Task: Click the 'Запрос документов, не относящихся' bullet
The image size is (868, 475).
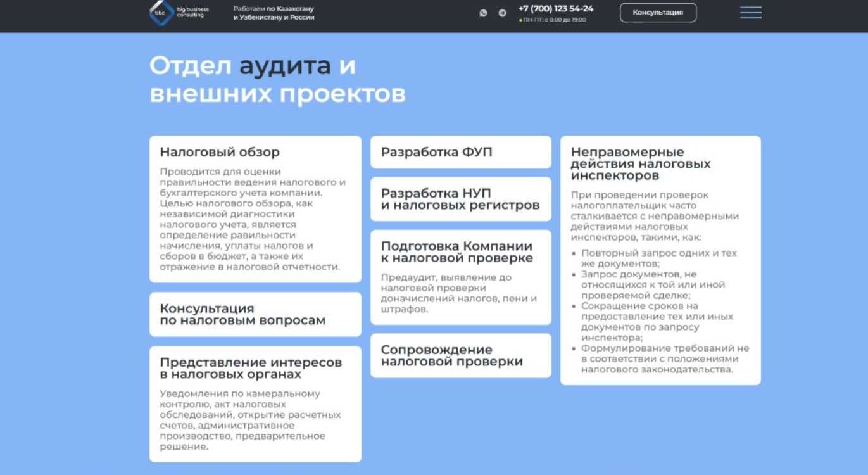Action: (653, 284)
